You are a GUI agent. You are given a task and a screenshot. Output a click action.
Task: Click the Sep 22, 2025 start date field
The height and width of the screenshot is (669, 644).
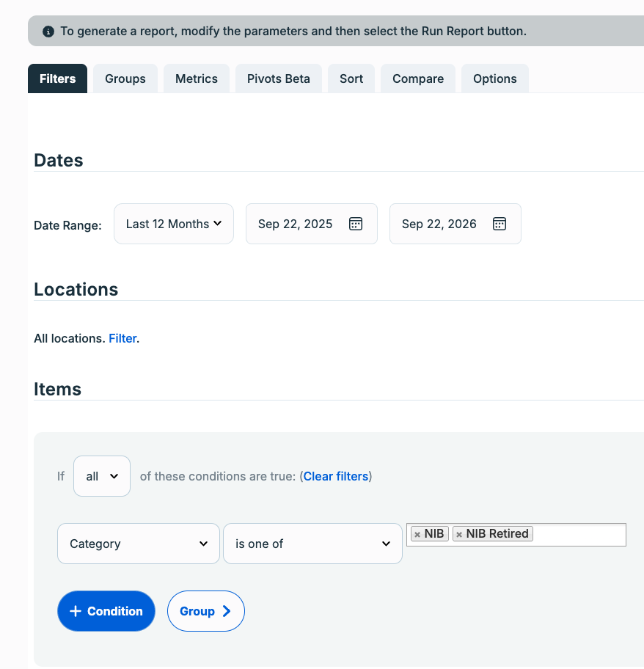[311, 224]
